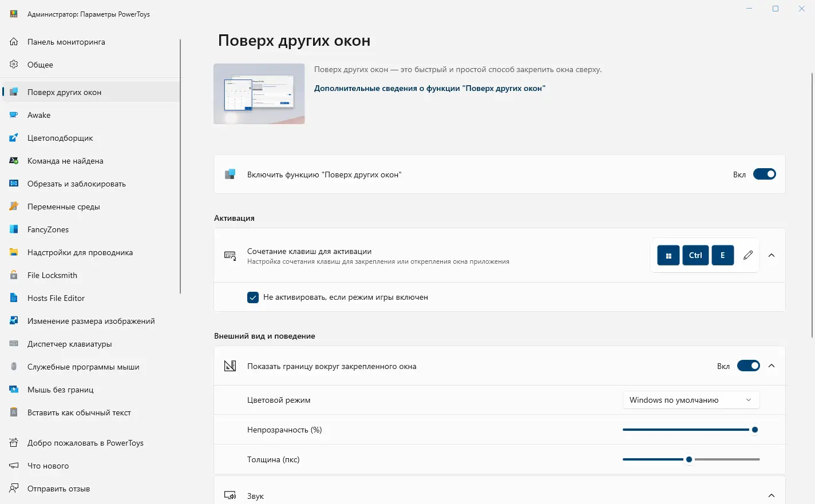Click the pencil icon to edit shortcut
This screenshot has height=504, width=815.
(x=748, y=255)
